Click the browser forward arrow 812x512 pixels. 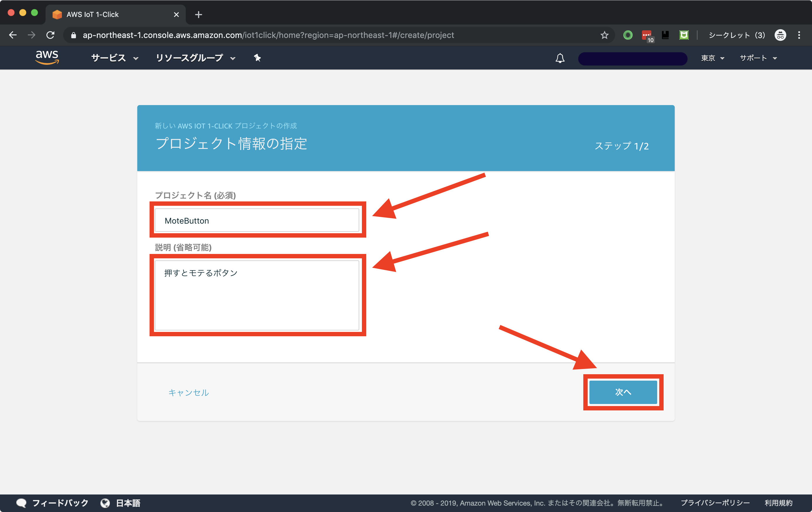click(32, 35)
